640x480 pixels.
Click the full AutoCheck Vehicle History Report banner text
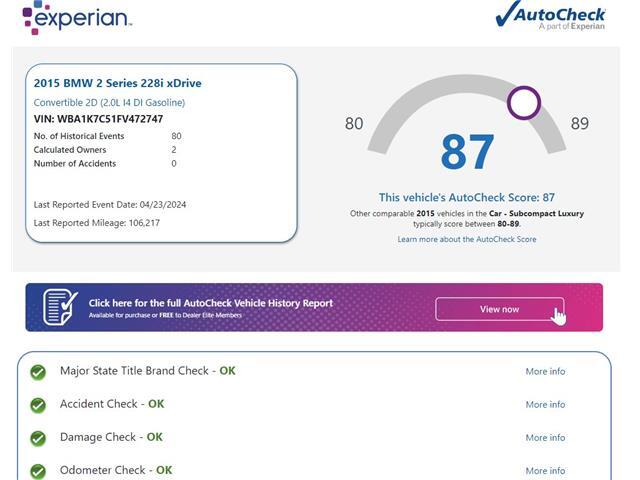point(211,303)
